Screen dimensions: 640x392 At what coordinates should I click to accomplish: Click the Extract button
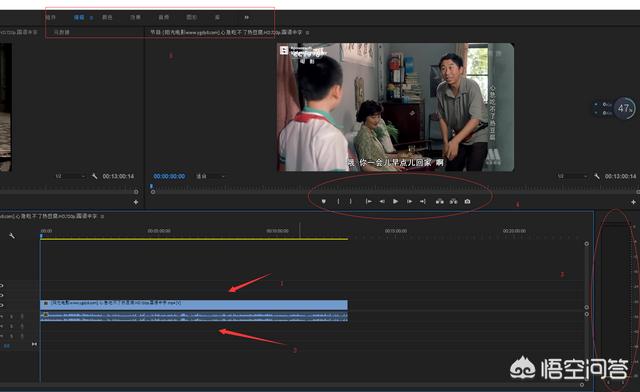coord(453,201)
